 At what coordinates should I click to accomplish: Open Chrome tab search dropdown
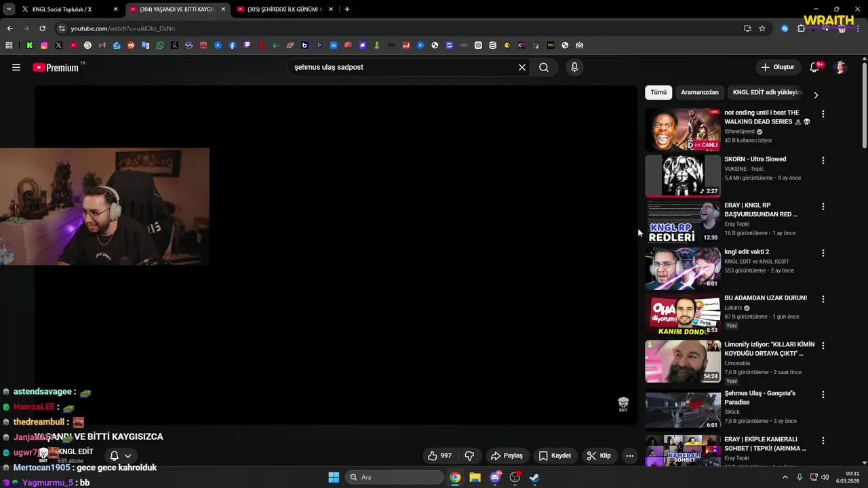pos(9,9)
